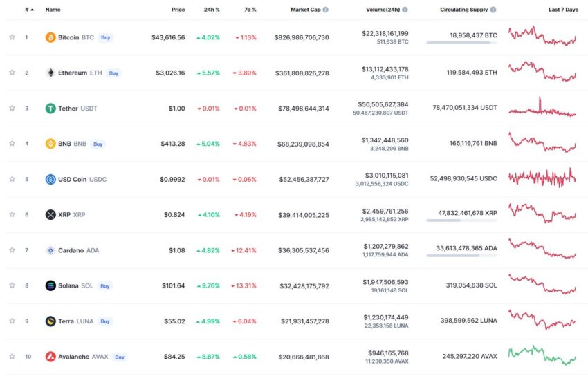This screenshot has height=376, width=588.
Task: Click the USD Coin logo icon
Action: [50, 180]
